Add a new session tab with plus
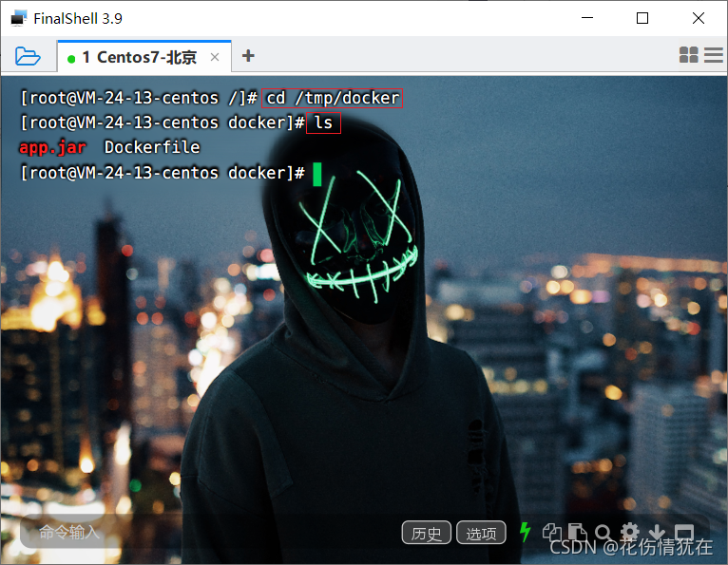 (x=248, y=56)
